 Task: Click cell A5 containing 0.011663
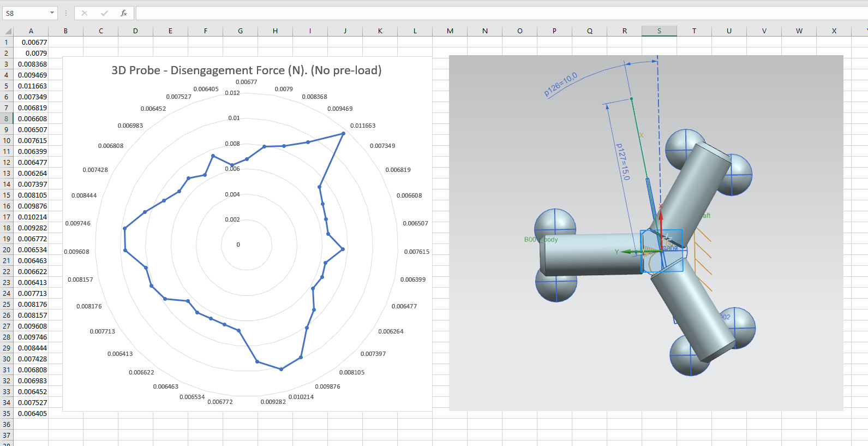(x=31, y=86)
